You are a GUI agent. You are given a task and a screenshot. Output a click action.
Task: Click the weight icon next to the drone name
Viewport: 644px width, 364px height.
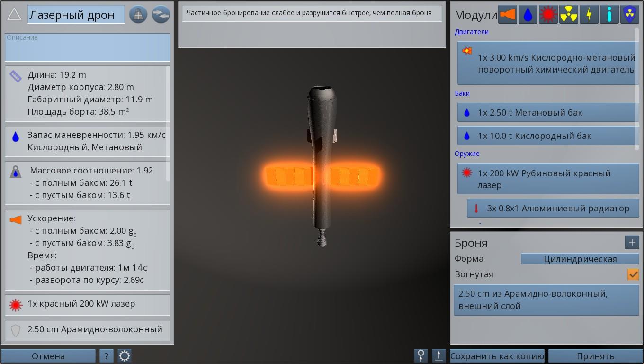[138, 15]
